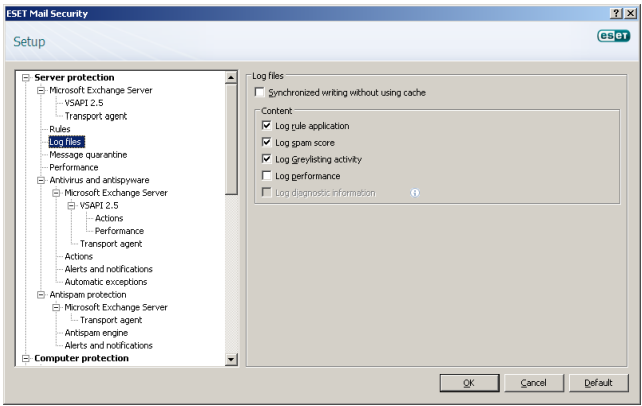
Task: Select the Computer protection label
Action: [x=81, y=358]
